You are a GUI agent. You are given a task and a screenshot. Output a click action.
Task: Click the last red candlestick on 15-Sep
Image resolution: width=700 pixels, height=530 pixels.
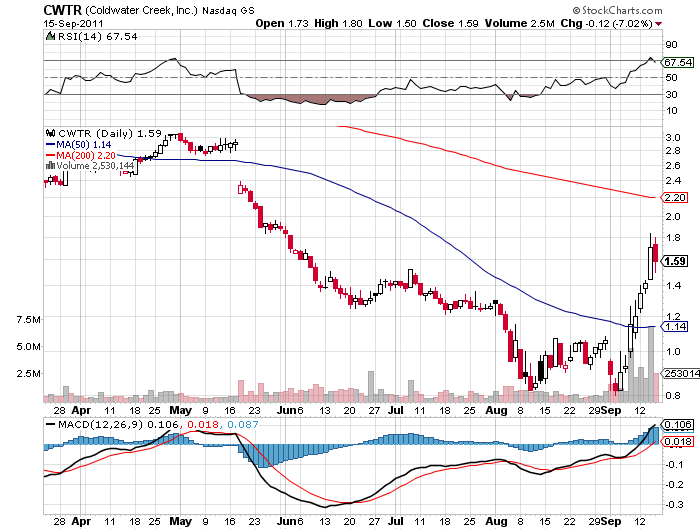point(655,253)
